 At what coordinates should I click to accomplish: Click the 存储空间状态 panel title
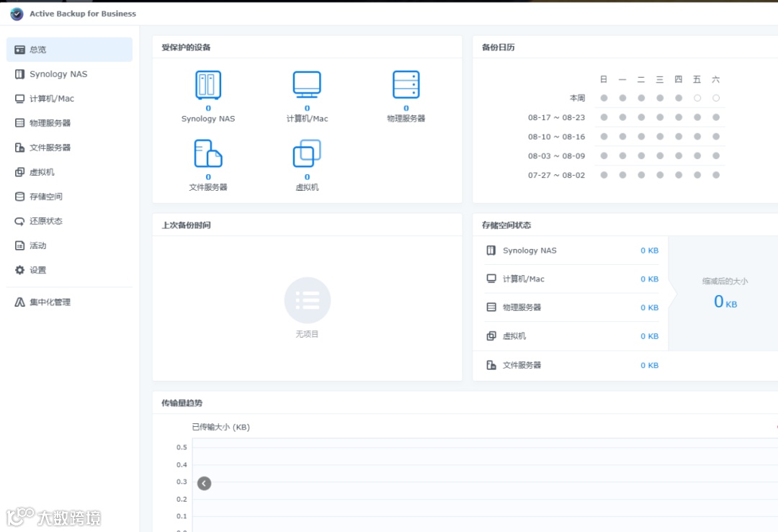pyautogui.click(x=506, y=225)
